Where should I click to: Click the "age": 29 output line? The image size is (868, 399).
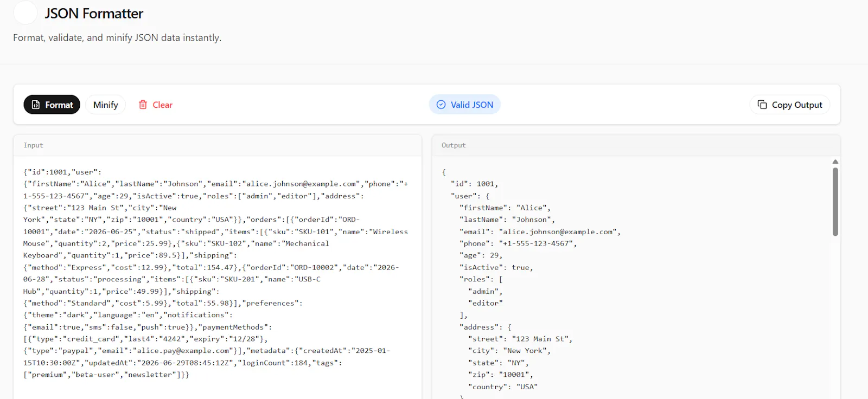[x=481, y=255]
